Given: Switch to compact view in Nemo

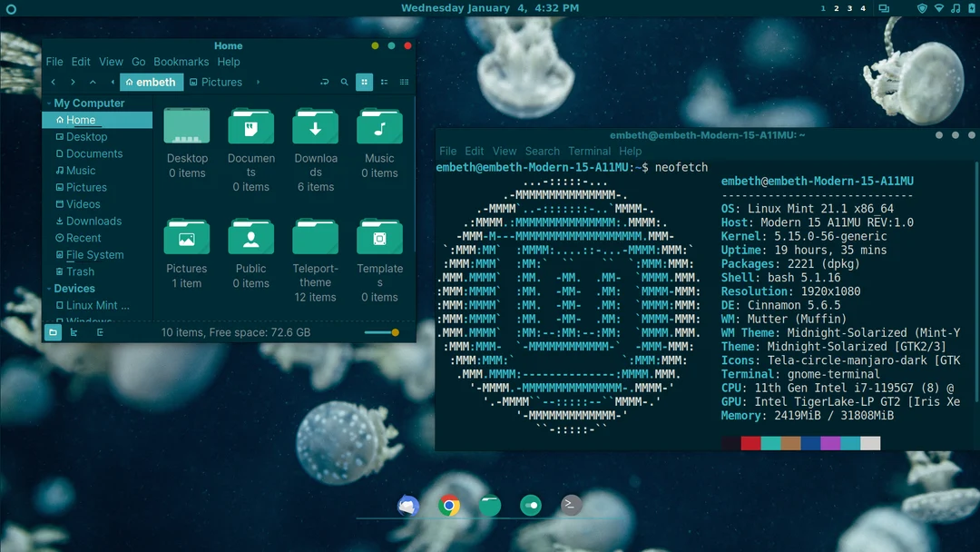Looking at the screenshot, I should click(404, 82).
